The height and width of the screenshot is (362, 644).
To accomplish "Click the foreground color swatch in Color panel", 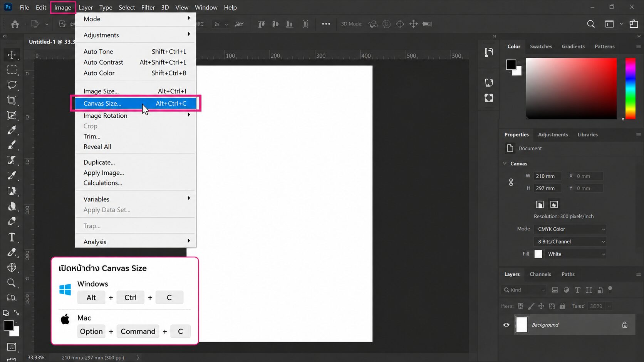I will 511,65.
